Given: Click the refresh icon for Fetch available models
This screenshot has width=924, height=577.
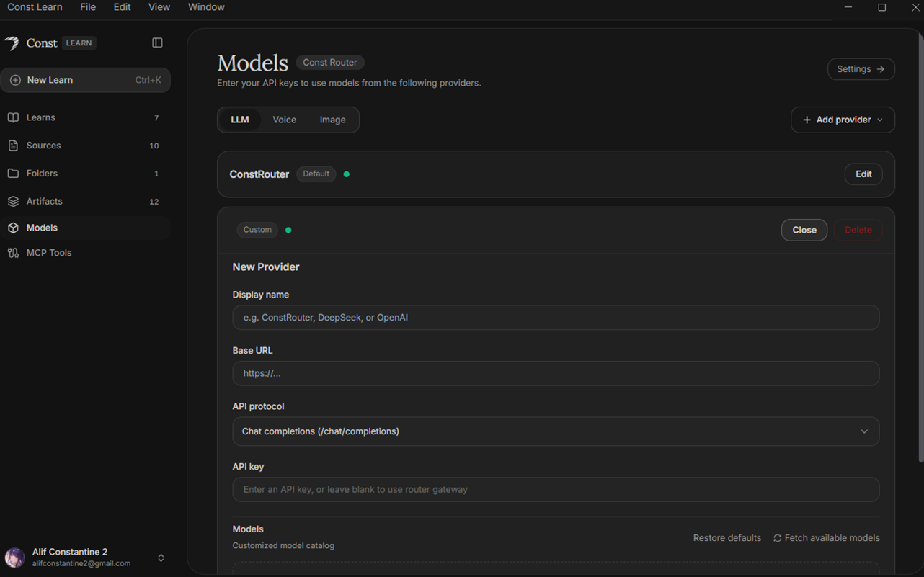Looking at the screenshot, I should point(777,538).
